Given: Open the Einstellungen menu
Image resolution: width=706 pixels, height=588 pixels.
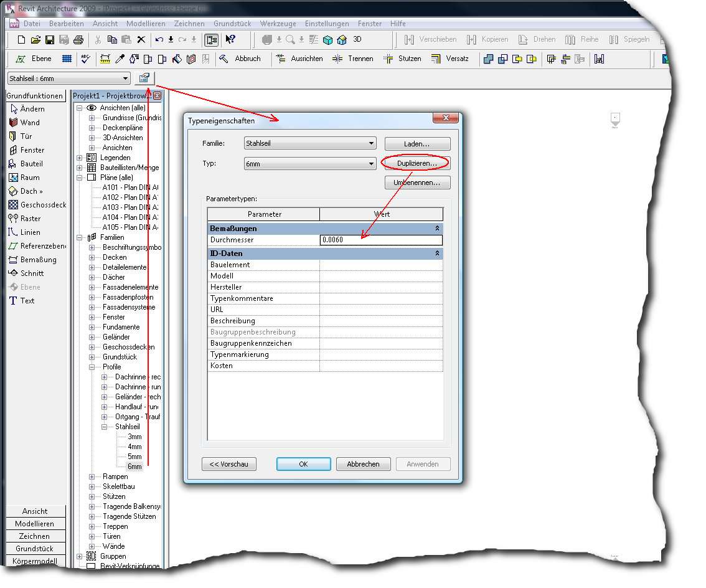Looking at the screenshot, I should 326,24.
